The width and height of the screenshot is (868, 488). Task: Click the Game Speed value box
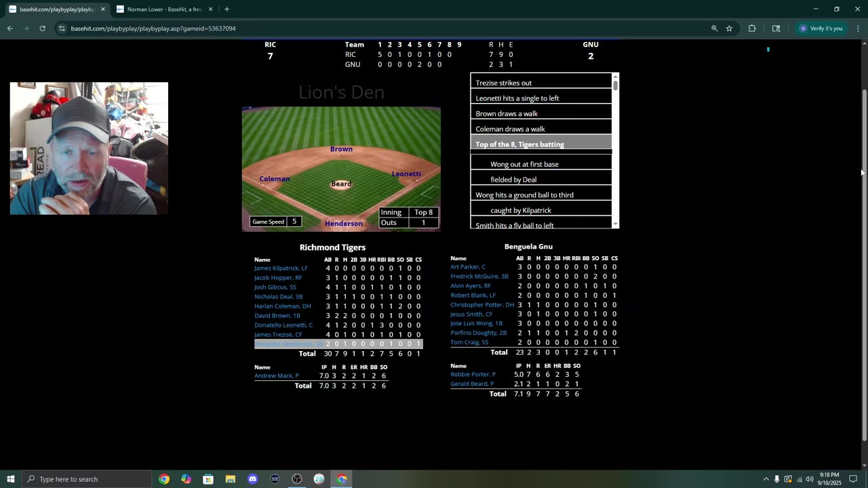[x=294, y=222]
